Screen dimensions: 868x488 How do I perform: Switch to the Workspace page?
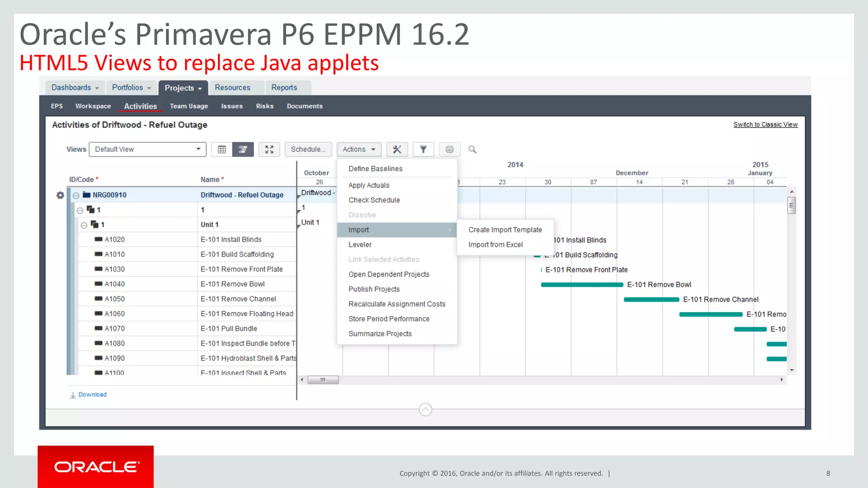coord(93,106)
